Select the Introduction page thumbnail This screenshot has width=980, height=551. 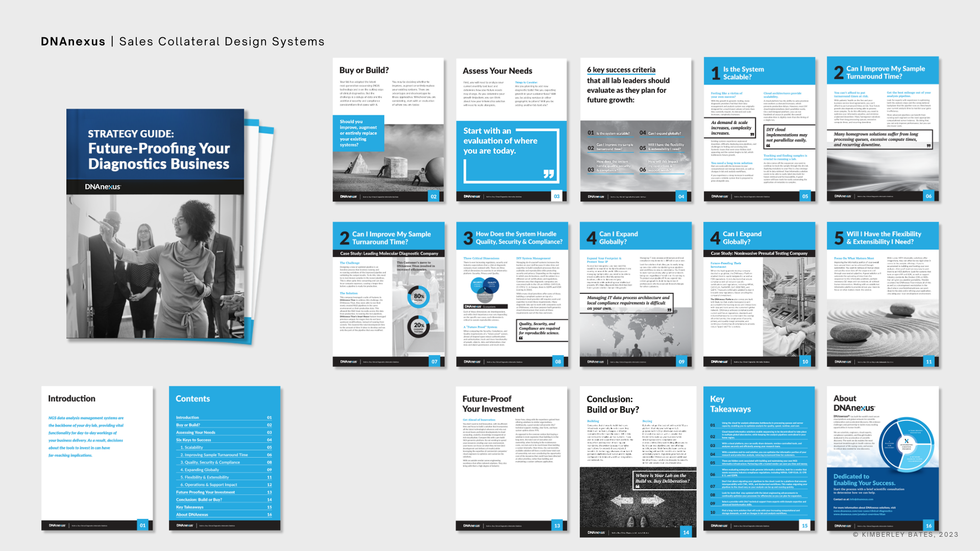(x=97, y=458)
